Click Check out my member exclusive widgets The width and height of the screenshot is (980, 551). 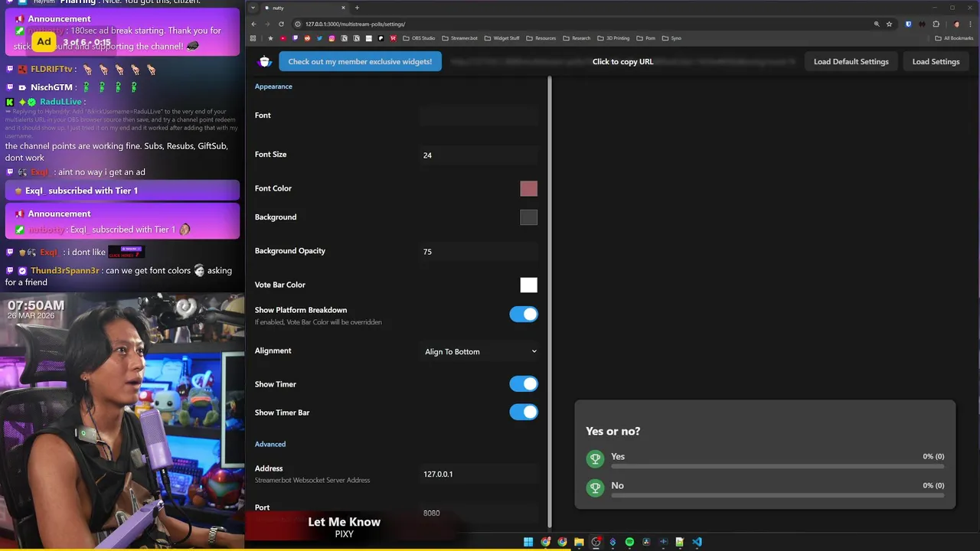[360, 61]
